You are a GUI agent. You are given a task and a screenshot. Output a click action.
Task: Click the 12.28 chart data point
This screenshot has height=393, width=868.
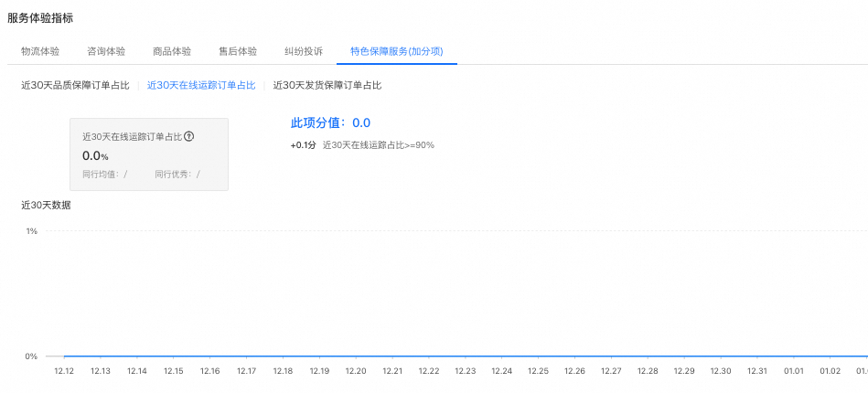click(648, 371)
